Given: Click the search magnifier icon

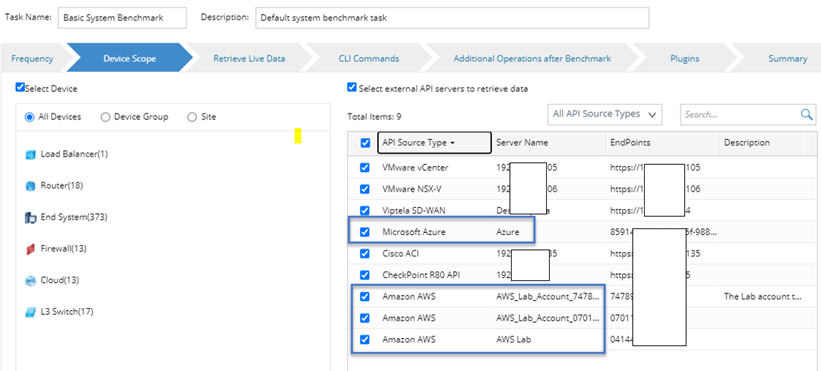Looking at the screenshot, I should pos(807,115).
